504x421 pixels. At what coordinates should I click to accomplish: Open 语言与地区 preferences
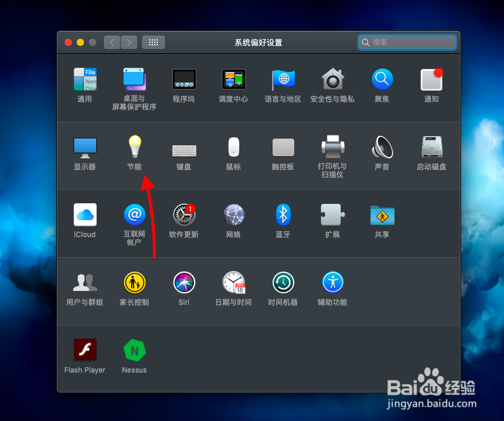pos(283,79)
